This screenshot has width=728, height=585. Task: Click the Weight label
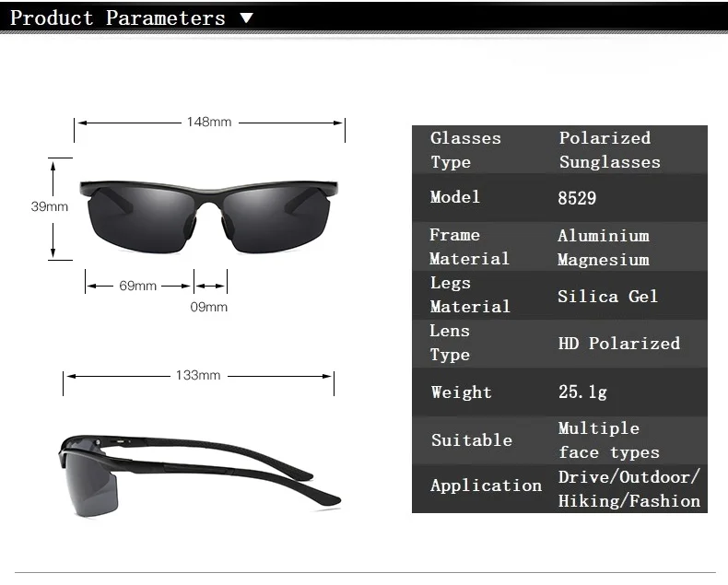[x=461, y=392]
